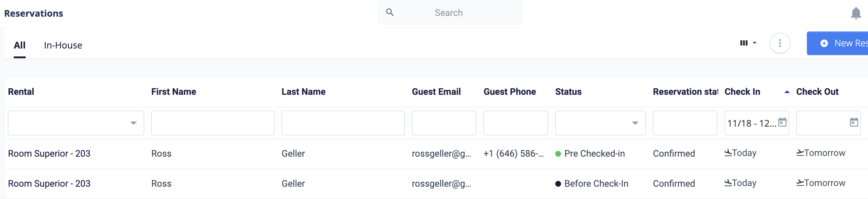Open the notifications bell
Screen dimensions: 868x199
tap(856, 13)
